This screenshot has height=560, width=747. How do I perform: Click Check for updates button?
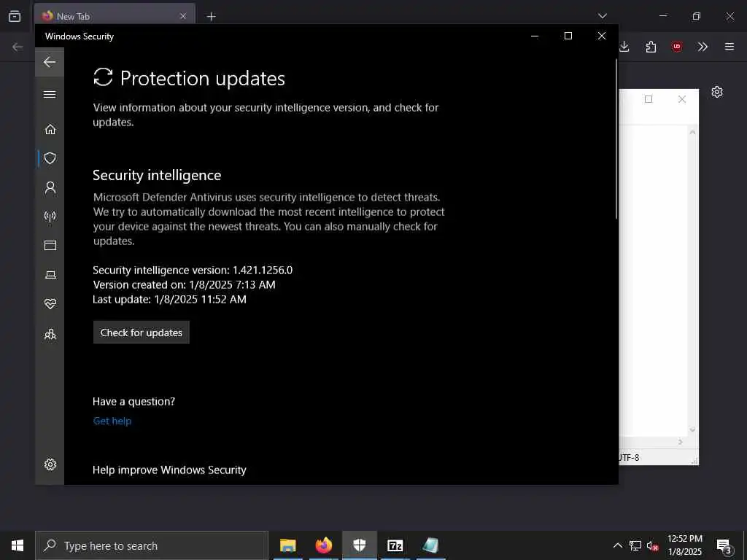coord(142,332)
